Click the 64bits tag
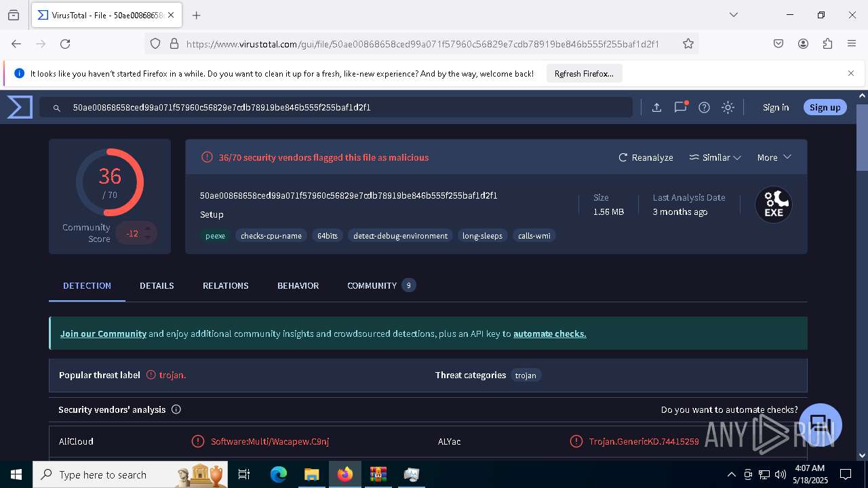This screenshot has width=868, height=488. click(328, 236)
